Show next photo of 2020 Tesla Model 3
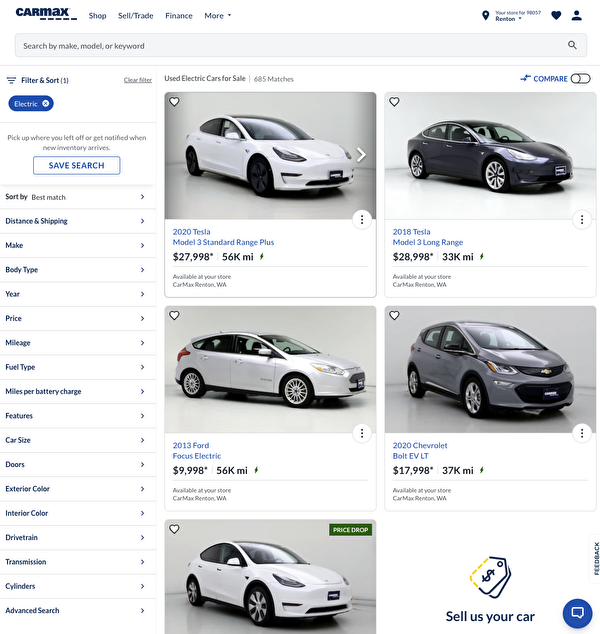Viewport: 600px width, 634px height. coord(361,155)
